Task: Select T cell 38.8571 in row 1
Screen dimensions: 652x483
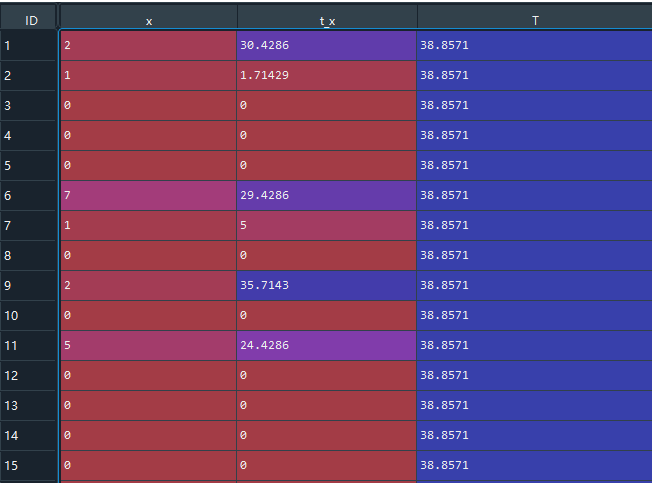Action: (534, 45)
